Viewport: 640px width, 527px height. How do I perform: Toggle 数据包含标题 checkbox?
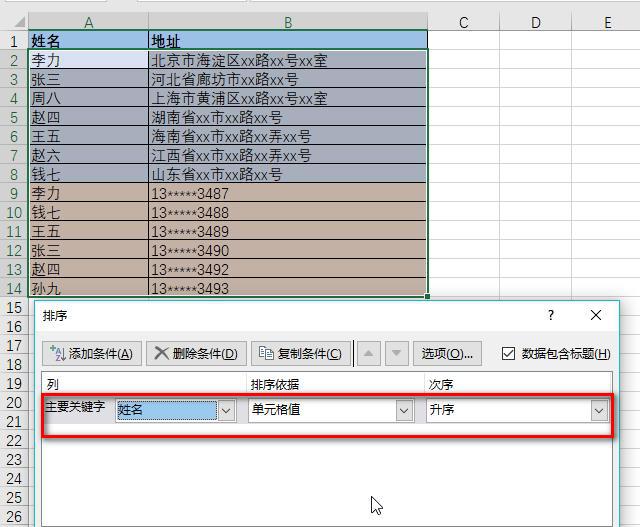coord(508,354)
